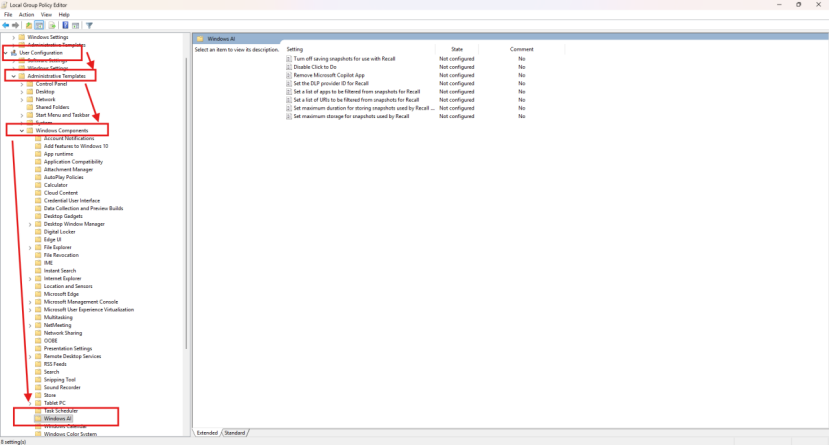Select the Attachment Manager folder
Screen dimensions: 829x445
(68, 170)
